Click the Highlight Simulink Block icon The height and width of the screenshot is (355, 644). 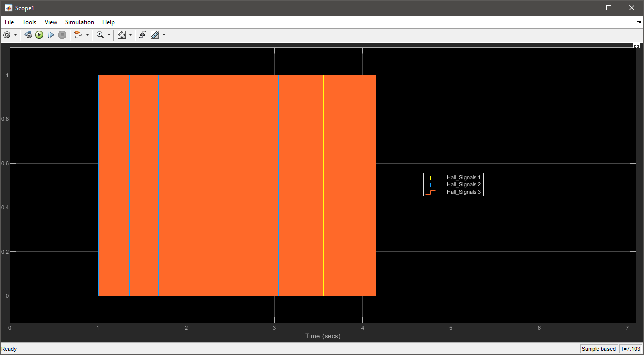click(77, 35)
